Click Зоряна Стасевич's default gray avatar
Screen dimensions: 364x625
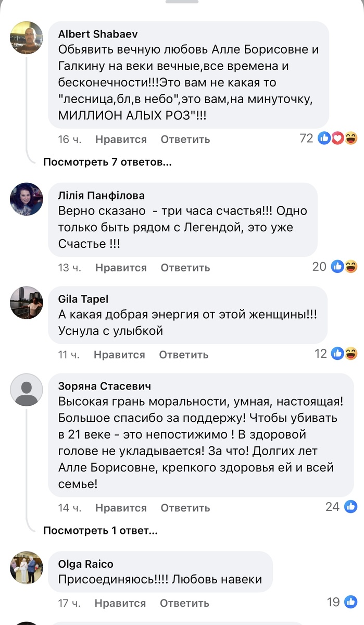pyautogui.click(x=26, y=390)
